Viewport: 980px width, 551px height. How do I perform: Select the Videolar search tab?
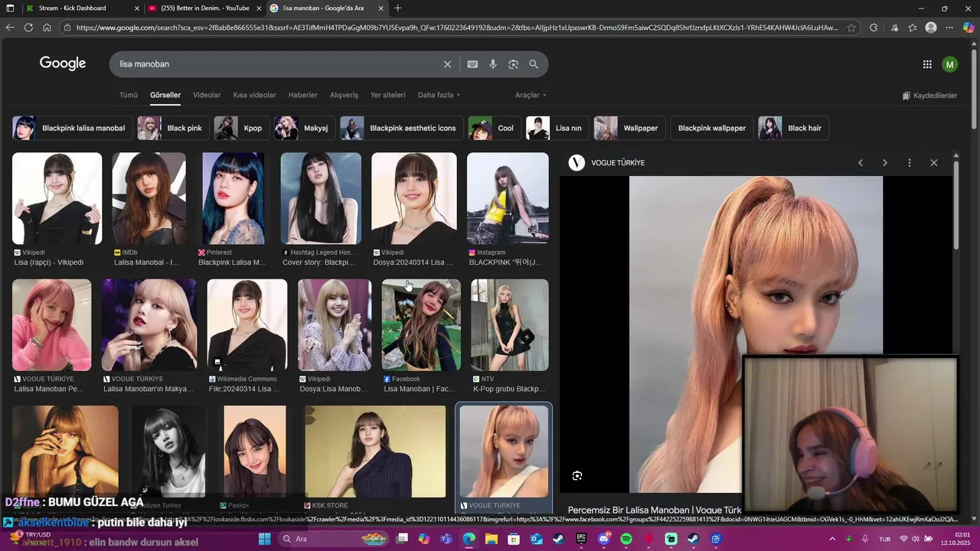207,95
